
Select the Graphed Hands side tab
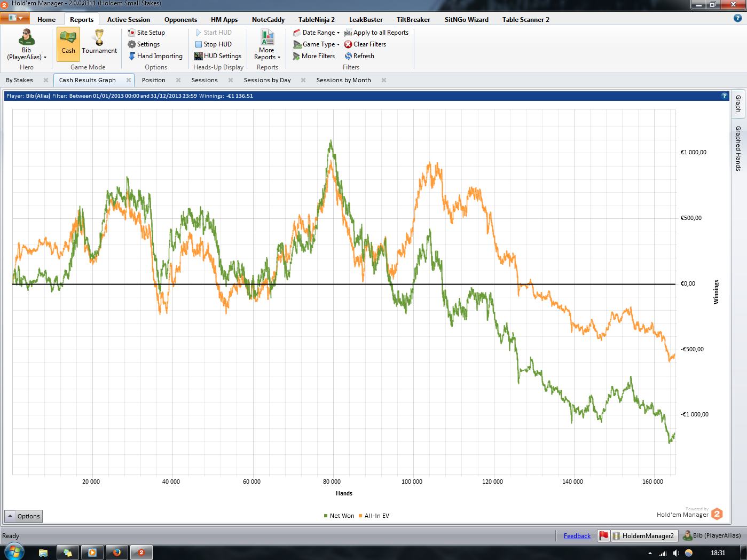point(738,148)
